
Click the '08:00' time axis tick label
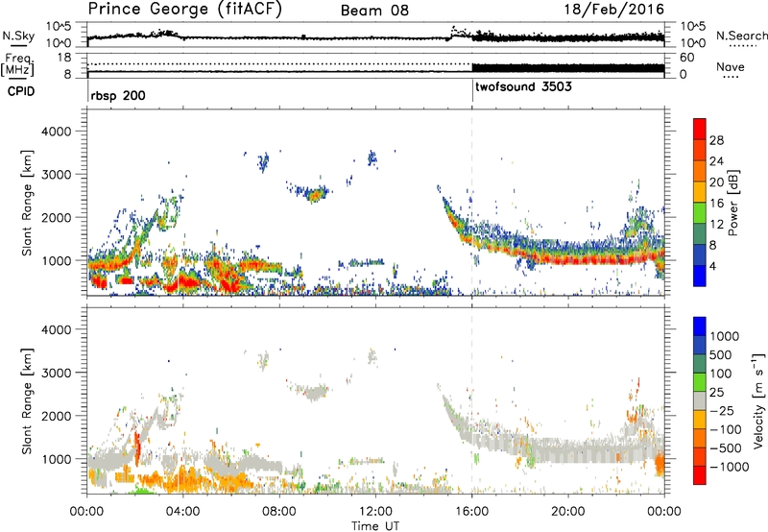pos(279,512)
